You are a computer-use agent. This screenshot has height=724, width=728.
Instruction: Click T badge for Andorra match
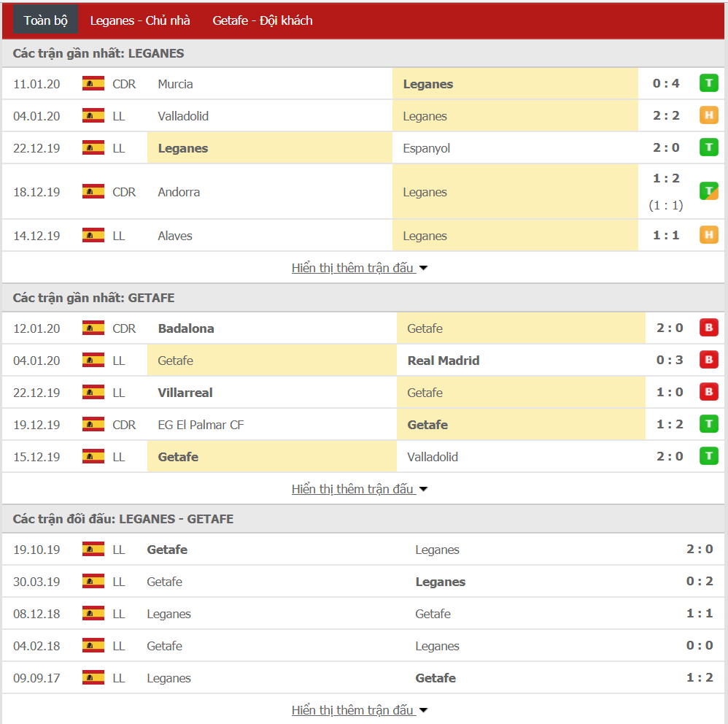coord(709,191)
